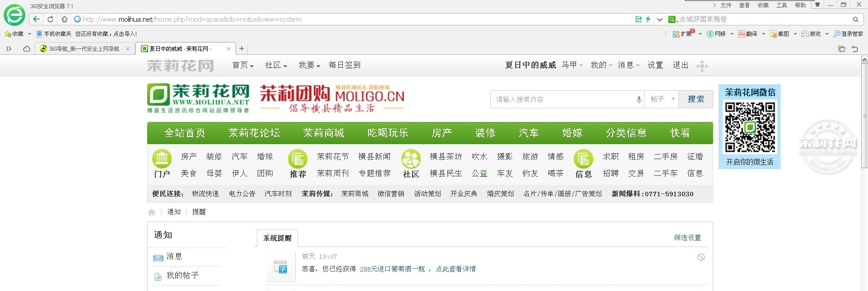Viewport: 868px width, 291px height.
Task: Open the 翻译 translate tool
Action: tap(748, 34)
